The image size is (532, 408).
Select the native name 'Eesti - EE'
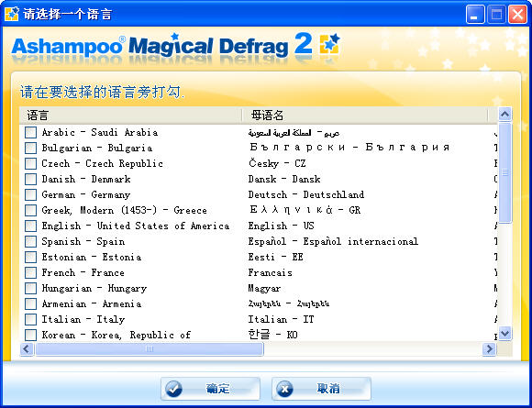[x=275, y=257]
